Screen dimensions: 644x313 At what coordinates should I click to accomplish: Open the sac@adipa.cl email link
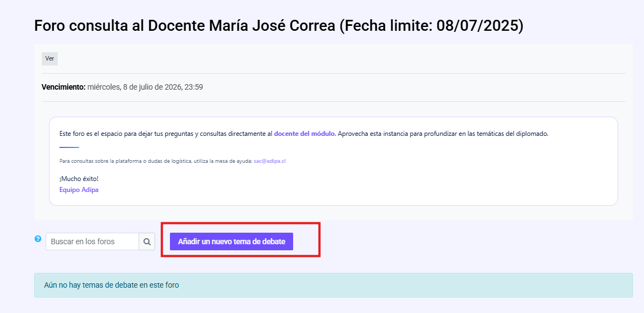click(269, 161)
